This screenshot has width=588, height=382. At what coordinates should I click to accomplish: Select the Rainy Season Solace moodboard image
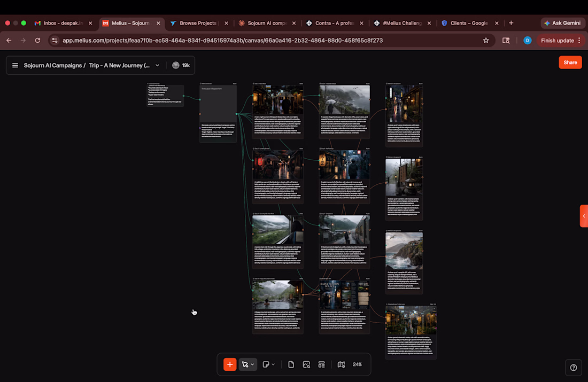344,295
